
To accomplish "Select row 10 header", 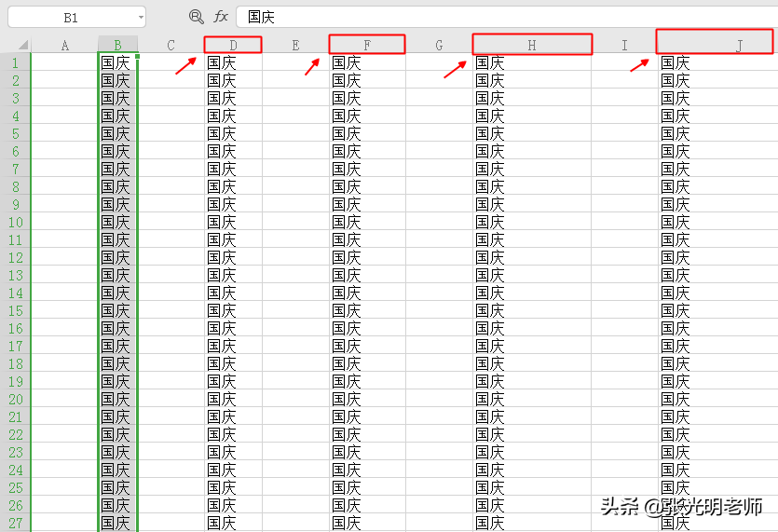I will (16, 222).
